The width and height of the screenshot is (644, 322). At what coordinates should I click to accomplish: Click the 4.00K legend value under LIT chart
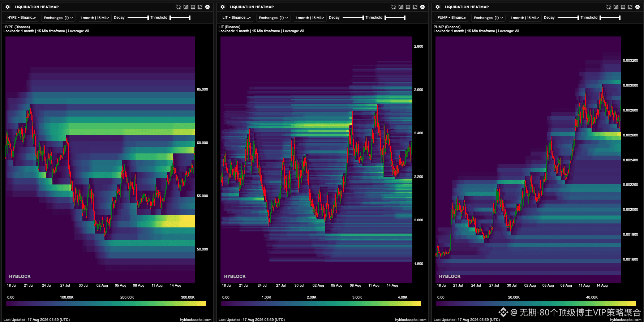[403, 297]
